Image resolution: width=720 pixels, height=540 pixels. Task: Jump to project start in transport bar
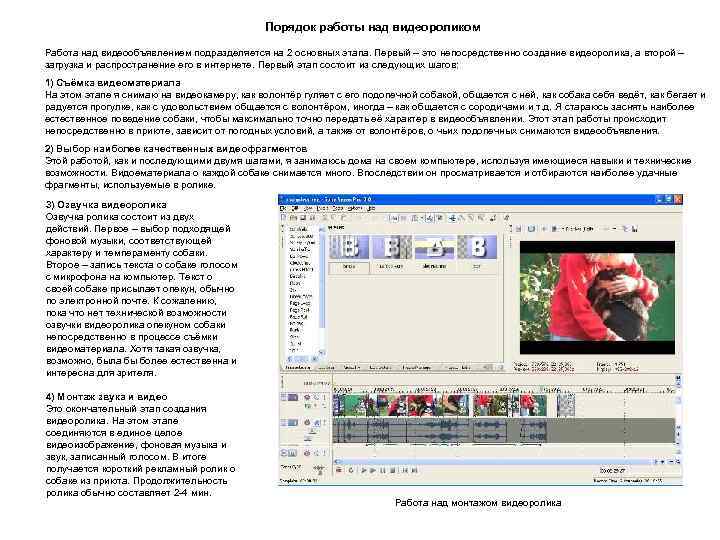click(404, 470)
